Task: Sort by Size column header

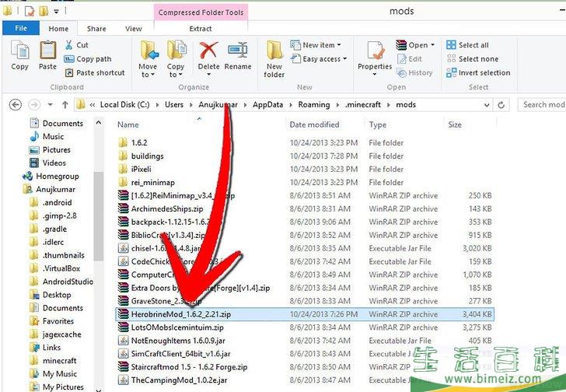Action: [x=455, y=124]
